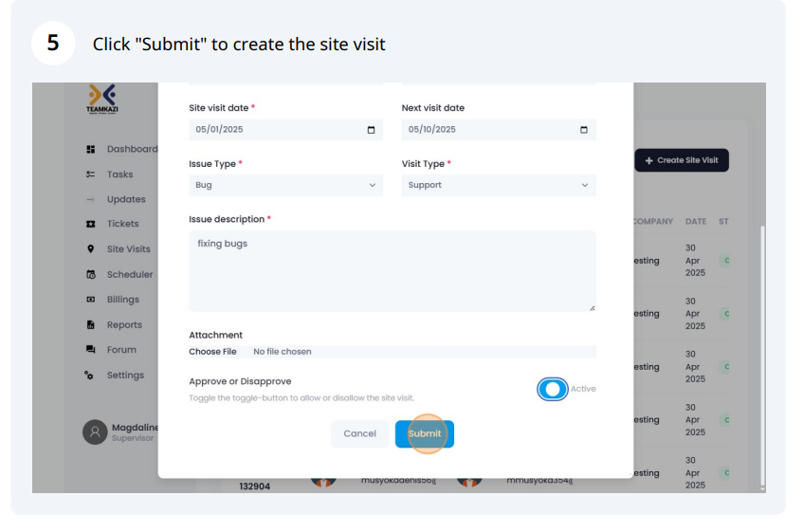Expand the Visit Type dropdown

pyautogui.click(x=498, y=185)
